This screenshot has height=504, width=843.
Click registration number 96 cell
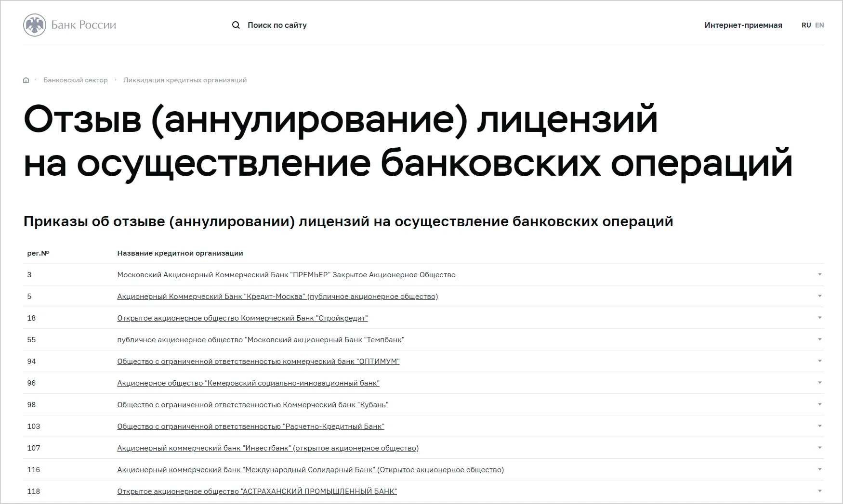tap(31, 383)
